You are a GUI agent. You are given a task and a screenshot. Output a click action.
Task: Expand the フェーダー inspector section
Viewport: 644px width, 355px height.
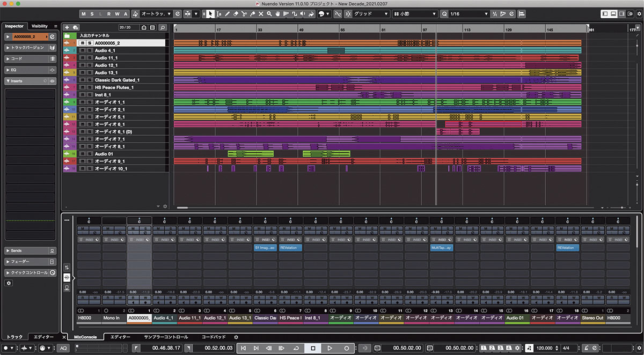click(31, 262)
